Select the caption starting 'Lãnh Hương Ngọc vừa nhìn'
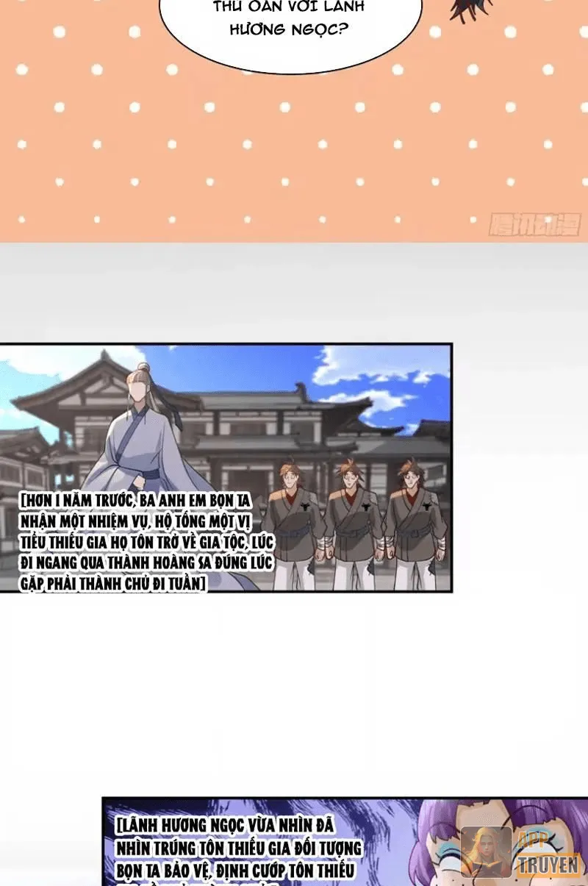This screenshot has height=886, width=588. point(239,849)
